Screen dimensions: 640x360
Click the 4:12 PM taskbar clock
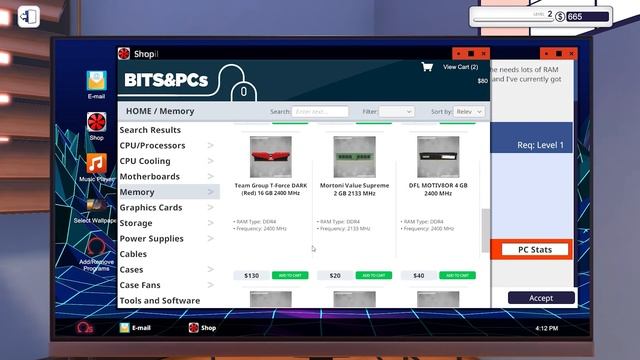click(x=547, y=328)
